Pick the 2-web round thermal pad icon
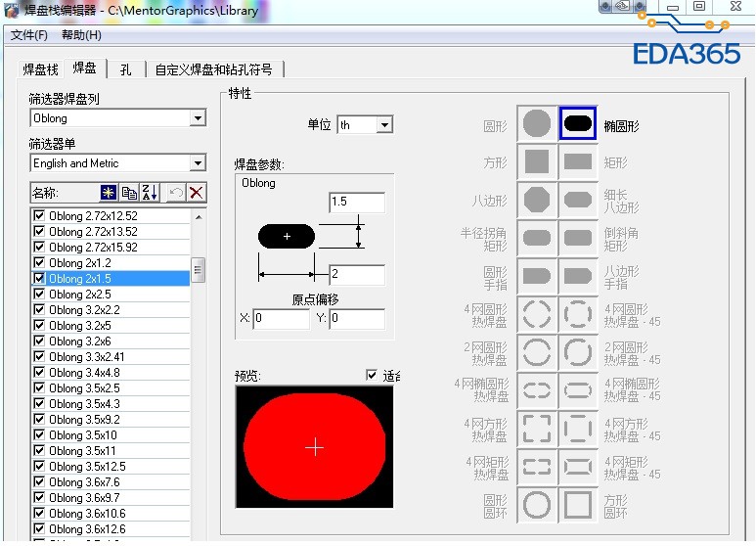Screen dimensions: 756x546 coord(537,352)
